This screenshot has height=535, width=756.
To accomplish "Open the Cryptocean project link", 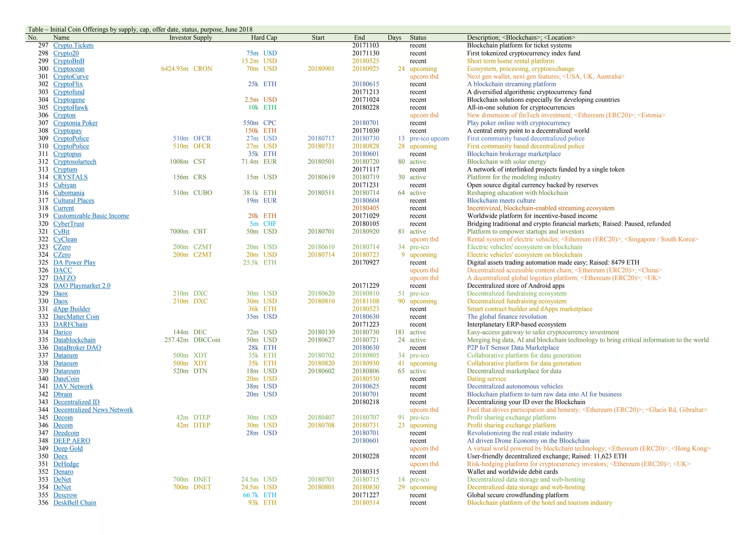I will [69, 69].
